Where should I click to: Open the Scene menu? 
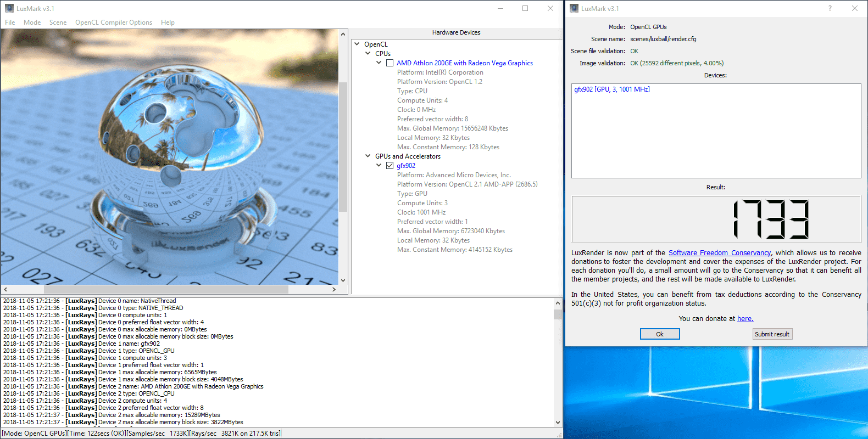[x=58, y=22]
